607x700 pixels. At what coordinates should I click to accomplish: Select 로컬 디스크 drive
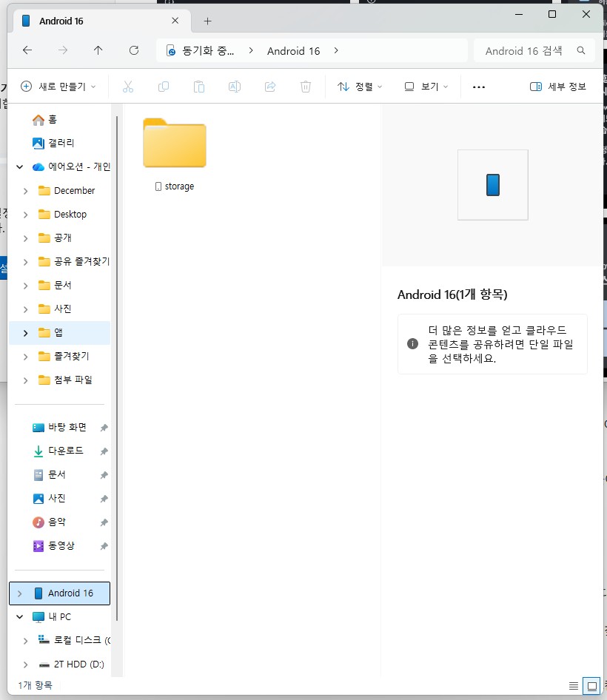pos(74,640)
